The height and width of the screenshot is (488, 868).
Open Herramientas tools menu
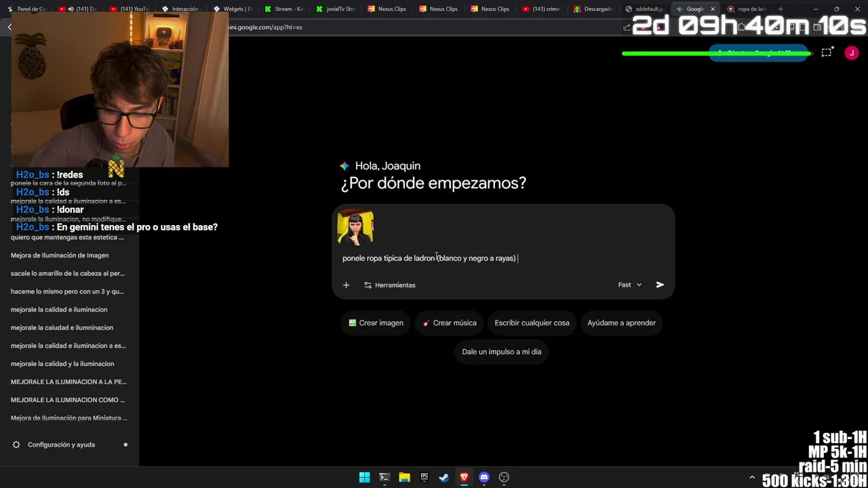click(x=390, y=285)
